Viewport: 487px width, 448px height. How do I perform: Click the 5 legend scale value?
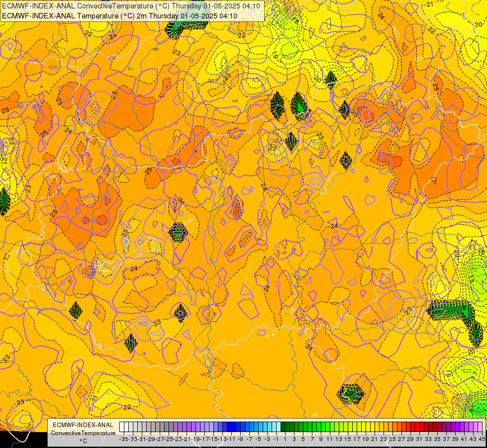tap(303, 439)
